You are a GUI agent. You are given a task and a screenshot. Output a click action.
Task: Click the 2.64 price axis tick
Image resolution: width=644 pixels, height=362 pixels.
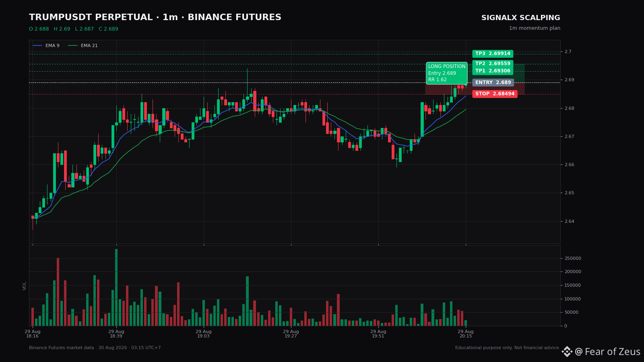[569, 221]
